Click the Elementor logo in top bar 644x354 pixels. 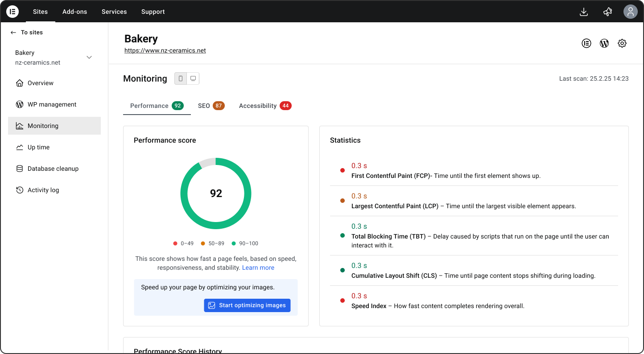12,12
